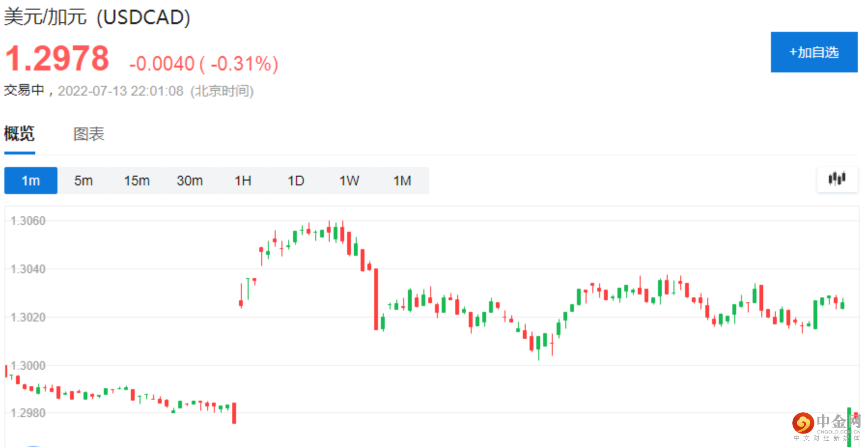Click the 1.2980 price axis label
Image resolution: width=868 pixels, height=447 pixels.
pos(28,413)
